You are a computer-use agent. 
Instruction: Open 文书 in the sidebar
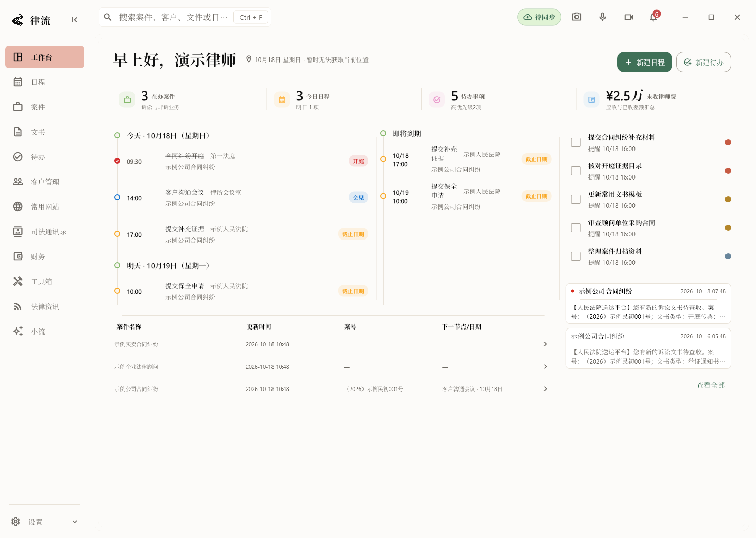point(45,132)
